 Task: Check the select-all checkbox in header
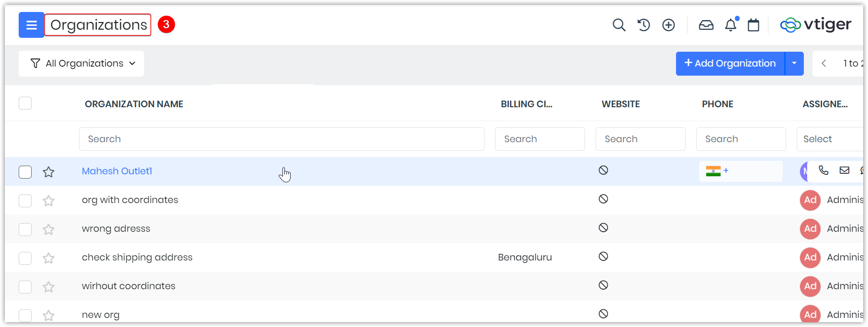tap(25, 103)
